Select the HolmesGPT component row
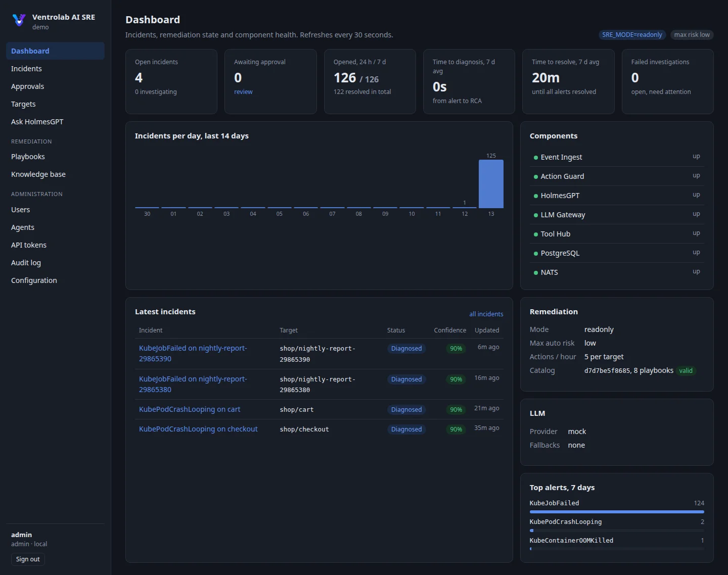 pos(617,196)
